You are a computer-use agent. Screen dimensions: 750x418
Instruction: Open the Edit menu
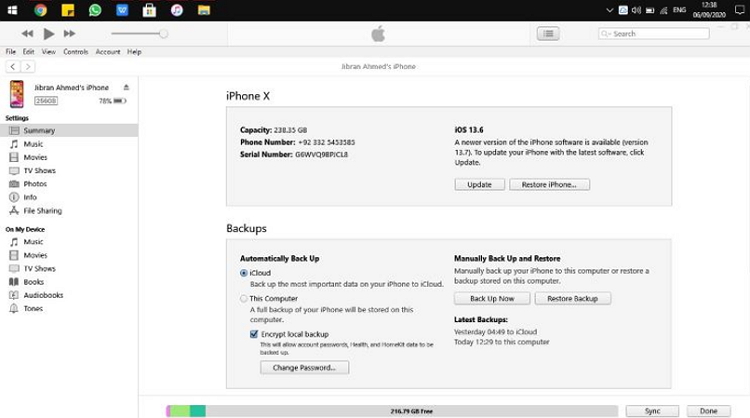29,52
